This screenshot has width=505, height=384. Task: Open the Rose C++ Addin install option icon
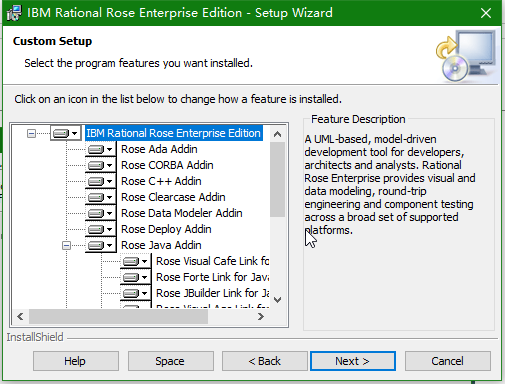(x=100, y=181)
